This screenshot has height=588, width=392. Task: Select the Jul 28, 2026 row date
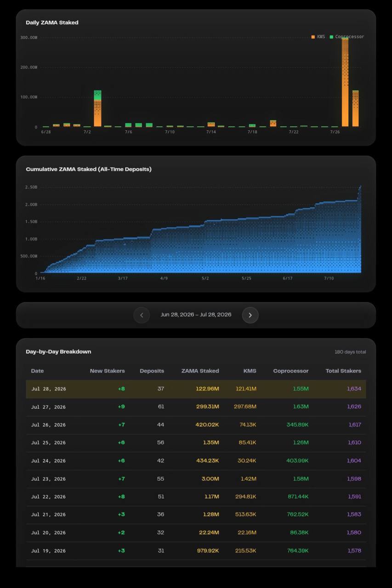coord(49,389)
